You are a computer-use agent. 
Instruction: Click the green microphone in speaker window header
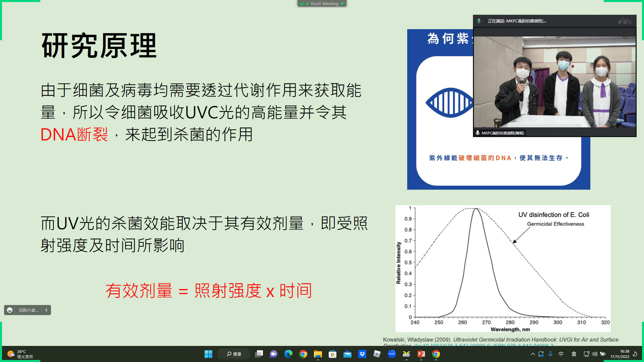479,21
